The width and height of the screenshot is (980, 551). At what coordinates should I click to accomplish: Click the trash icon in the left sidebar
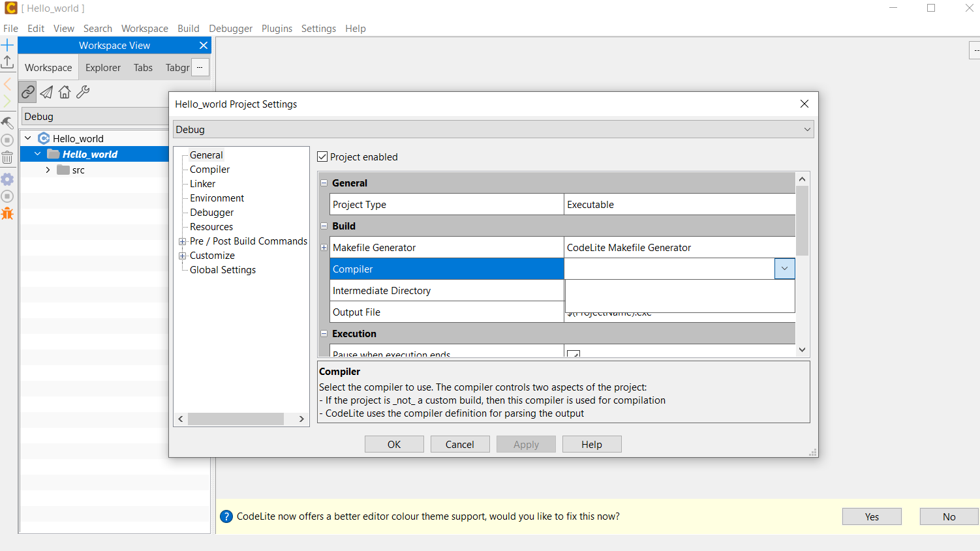coord(7,156)
